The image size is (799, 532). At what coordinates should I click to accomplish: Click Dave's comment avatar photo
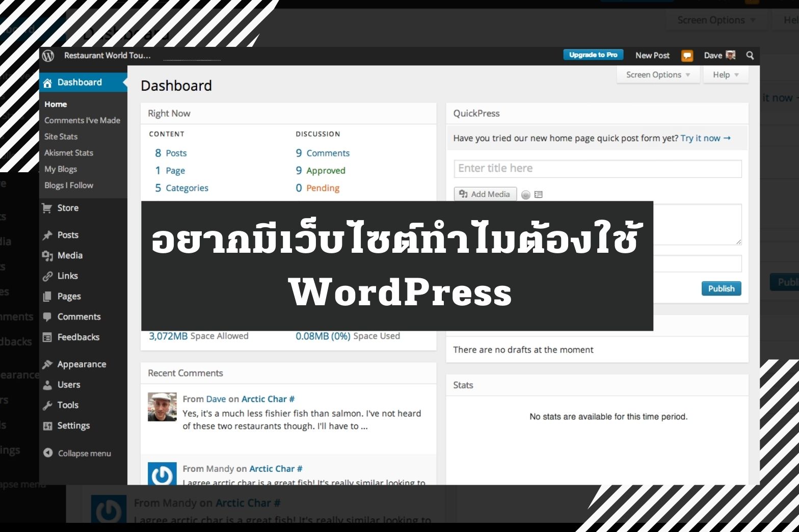(162, 407)
